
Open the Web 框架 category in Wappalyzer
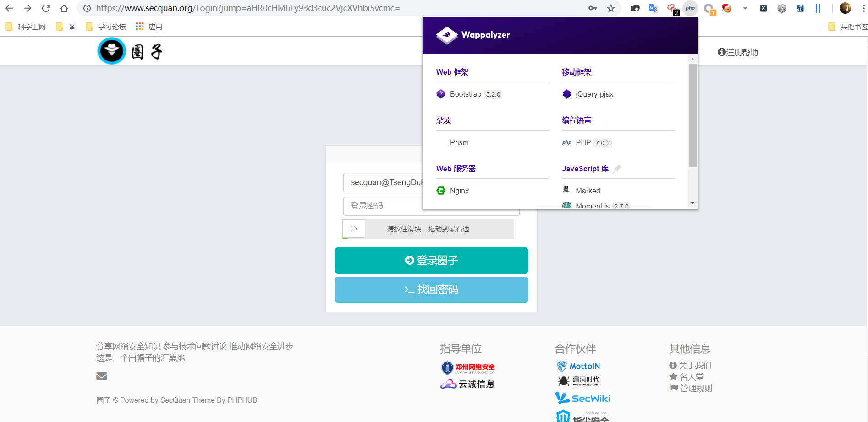point(452,72)
